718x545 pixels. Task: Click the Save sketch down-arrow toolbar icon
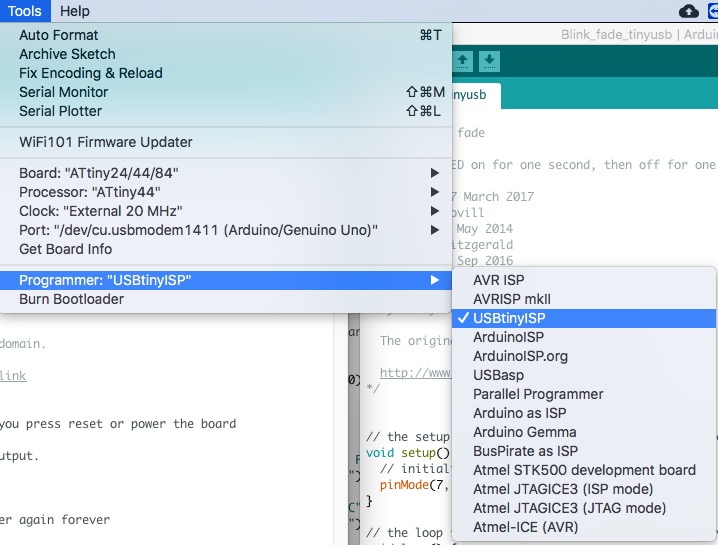(489, 61)
